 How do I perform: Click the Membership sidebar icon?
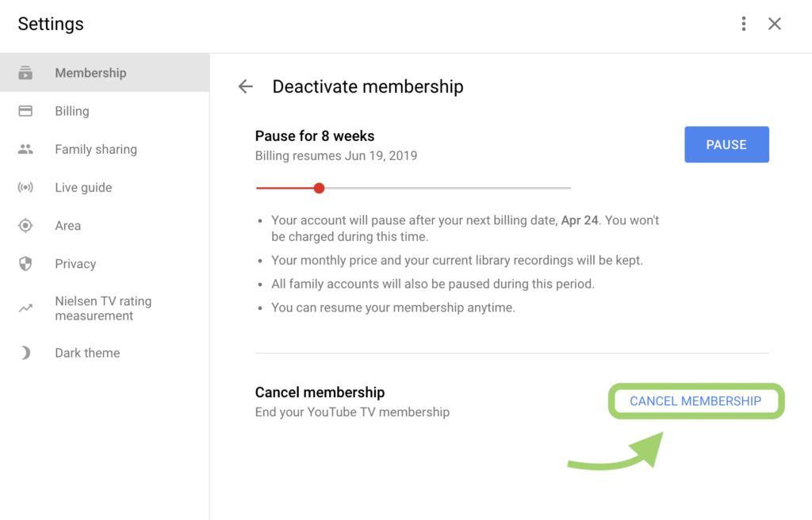tap(25, 73)
